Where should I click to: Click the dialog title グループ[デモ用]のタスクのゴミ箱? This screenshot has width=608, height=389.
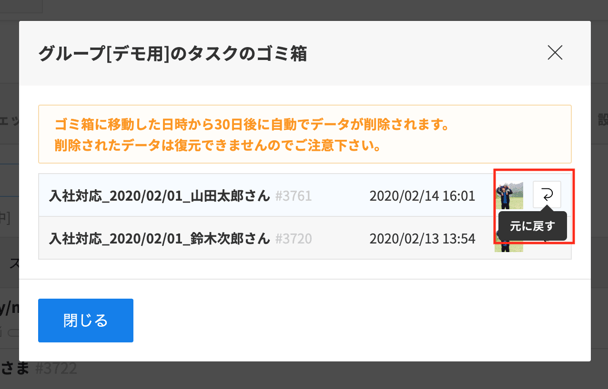[x=173, y=54]
